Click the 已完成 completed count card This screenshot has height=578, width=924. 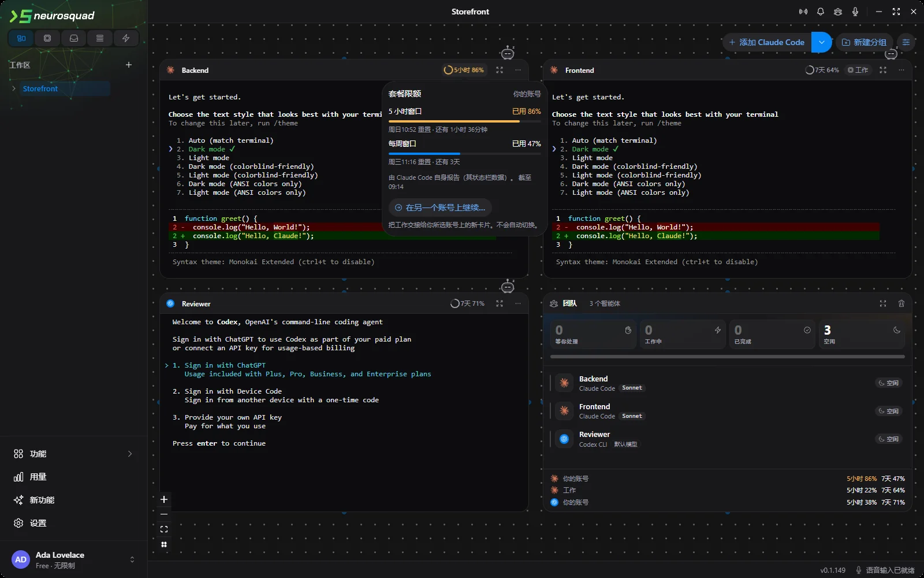(x=772, y=334)
